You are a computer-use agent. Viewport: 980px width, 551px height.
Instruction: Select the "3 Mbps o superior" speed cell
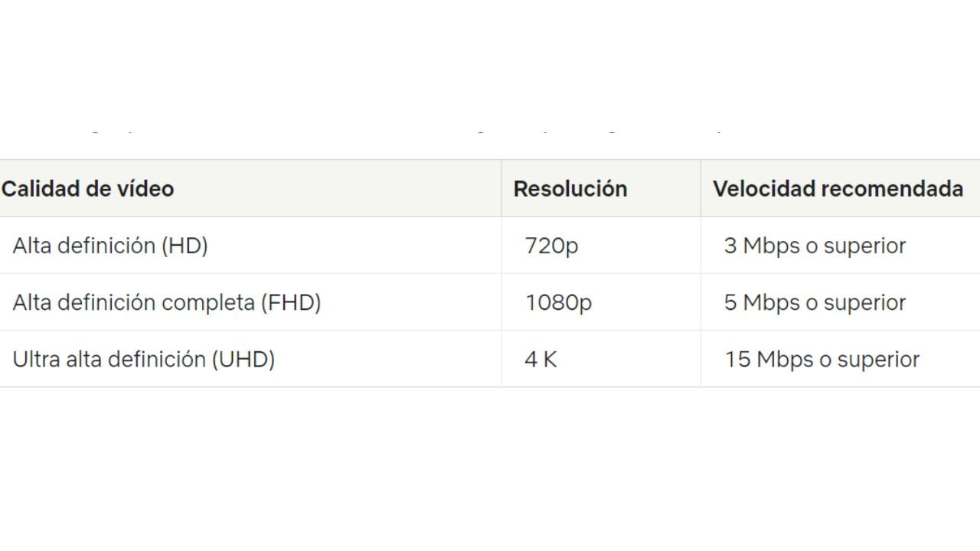coord(815,246)
